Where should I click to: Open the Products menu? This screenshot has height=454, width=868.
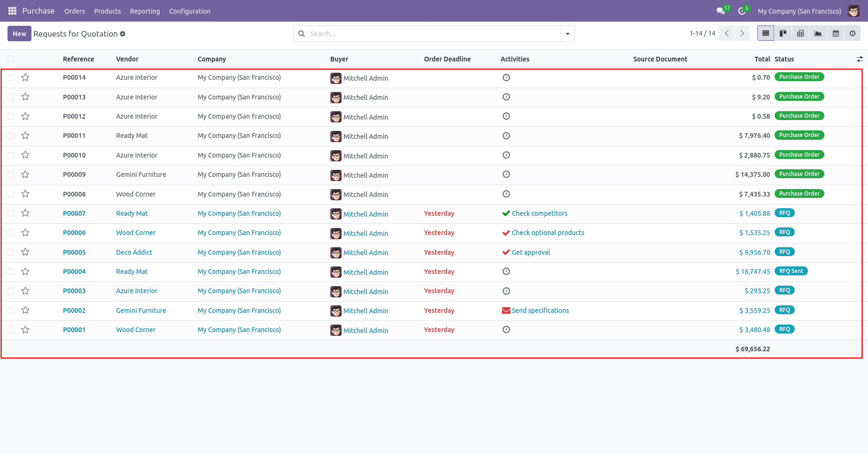pos(107,11)
